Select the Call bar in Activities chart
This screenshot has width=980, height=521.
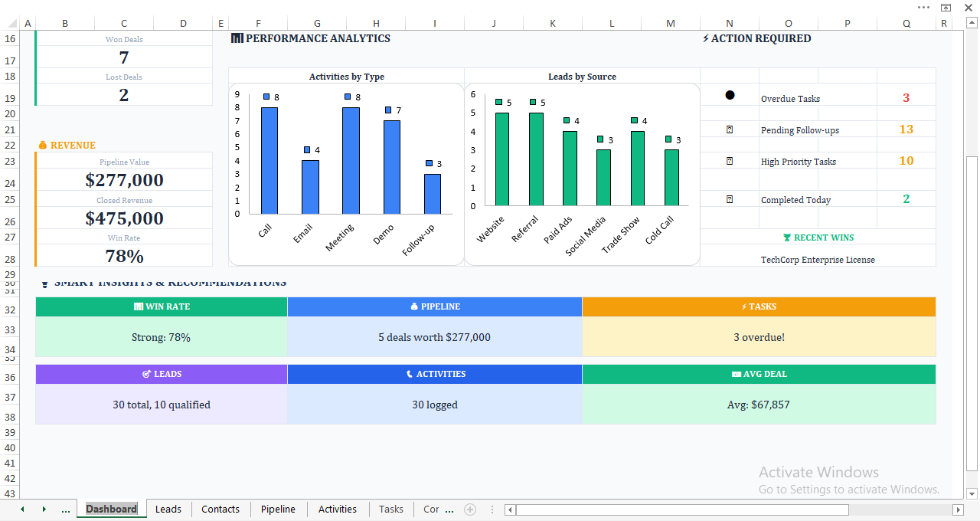(x=269, y=161)
